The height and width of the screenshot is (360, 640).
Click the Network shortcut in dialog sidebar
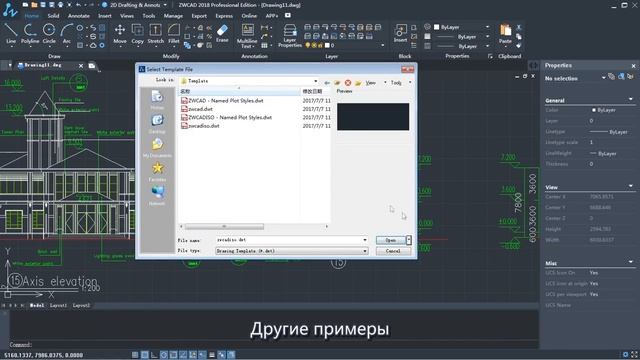157,196
